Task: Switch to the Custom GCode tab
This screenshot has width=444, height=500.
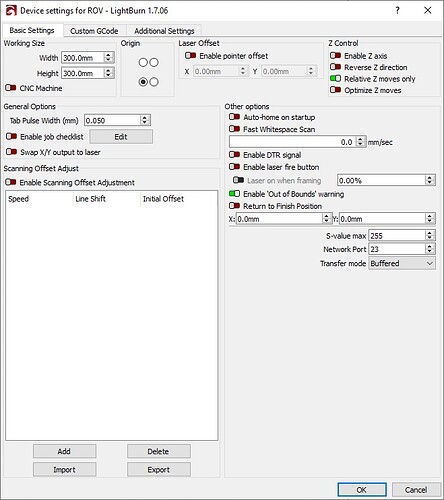Action: pos(94,31)
